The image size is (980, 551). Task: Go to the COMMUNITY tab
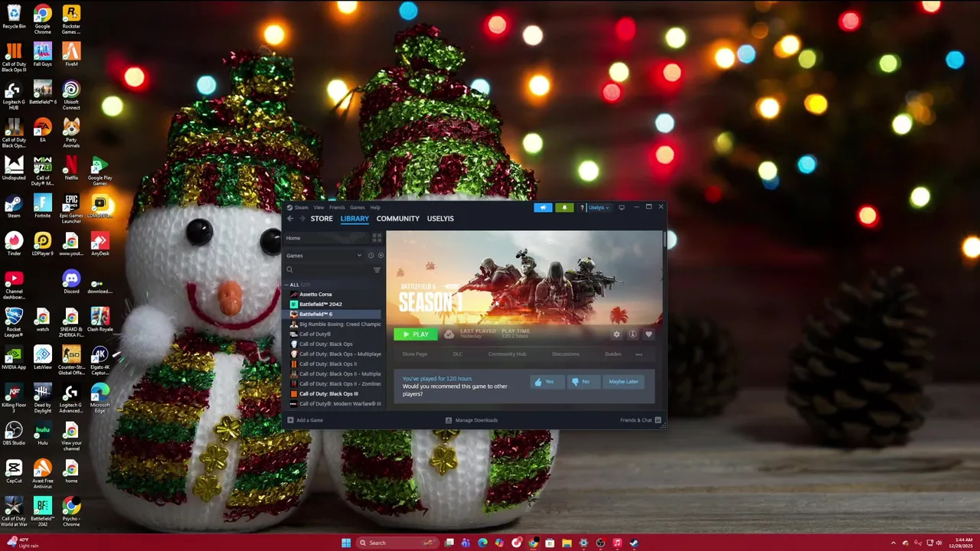point(398,219)
